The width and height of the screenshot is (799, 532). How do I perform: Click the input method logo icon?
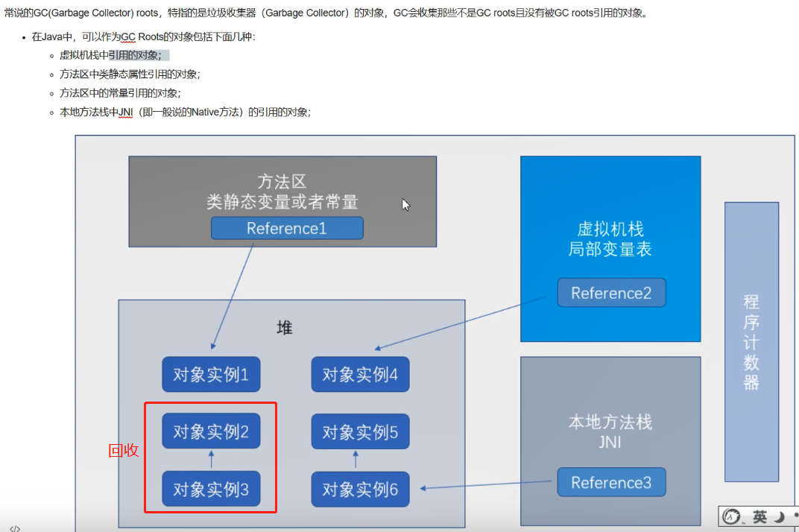coord(731,516)
